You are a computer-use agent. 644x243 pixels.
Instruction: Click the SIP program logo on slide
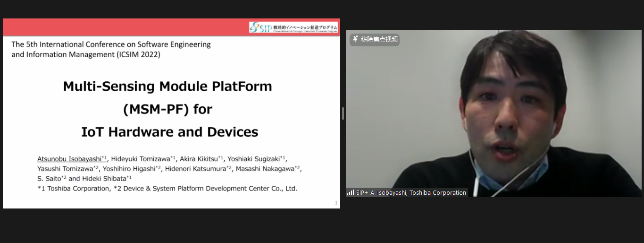pos(293,27)
